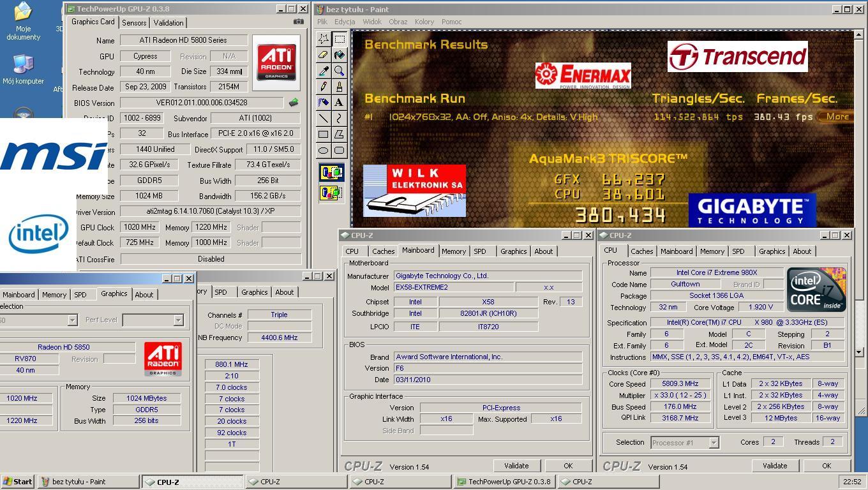Expand the Perf Level dropdown
The image size is (868, 490).
(x=178, y=320)
